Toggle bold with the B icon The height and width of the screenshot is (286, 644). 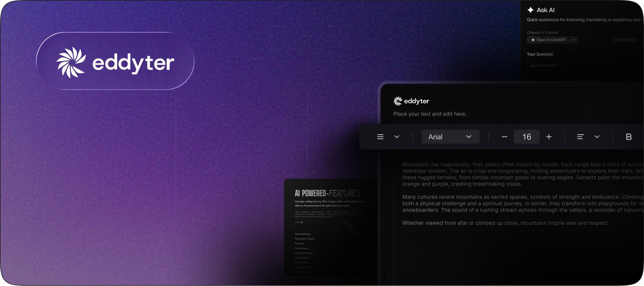click(x=629, y=137)
